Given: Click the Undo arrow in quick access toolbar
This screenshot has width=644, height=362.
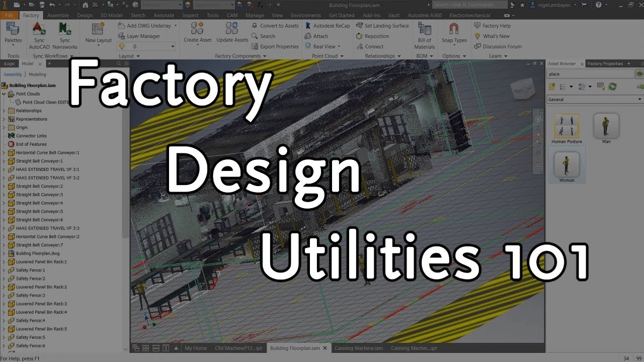Looking at the screenshot, I should pyautogui.click(x=52, y=5).
